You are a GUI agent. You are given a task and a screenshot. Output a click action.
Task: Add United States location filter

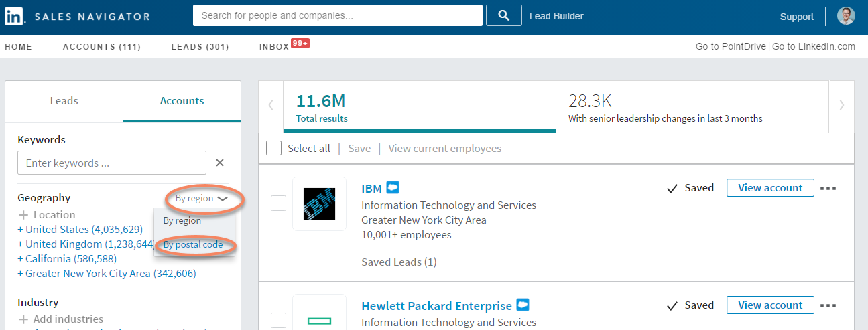click(x=80, y=230)
